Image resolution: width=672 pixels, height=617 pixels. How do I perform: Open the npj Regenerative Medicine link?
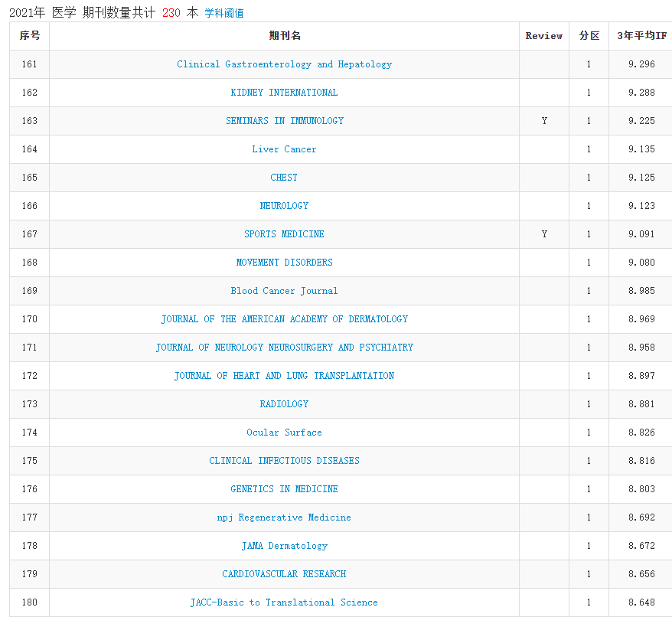[x=284, y=517]
